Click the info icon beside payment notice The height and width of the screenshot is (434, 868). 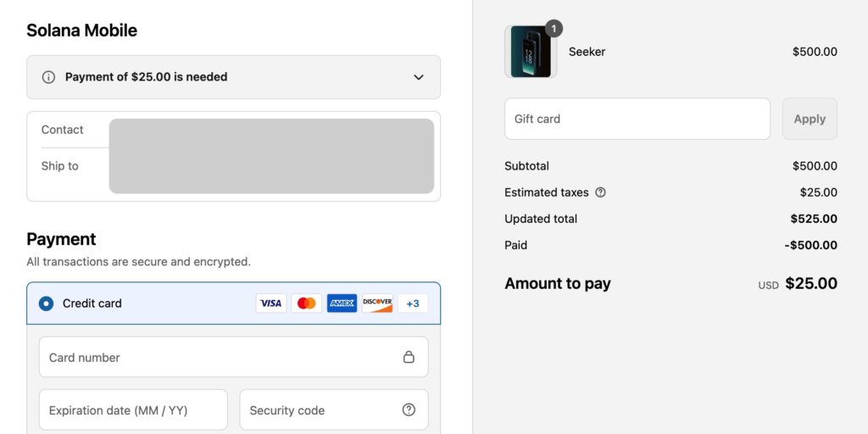[x=48, y=77]
